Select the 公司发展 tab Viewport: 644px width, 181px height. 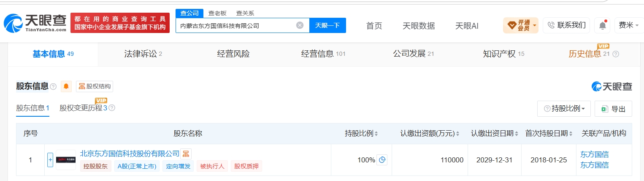tap(414, 54)
